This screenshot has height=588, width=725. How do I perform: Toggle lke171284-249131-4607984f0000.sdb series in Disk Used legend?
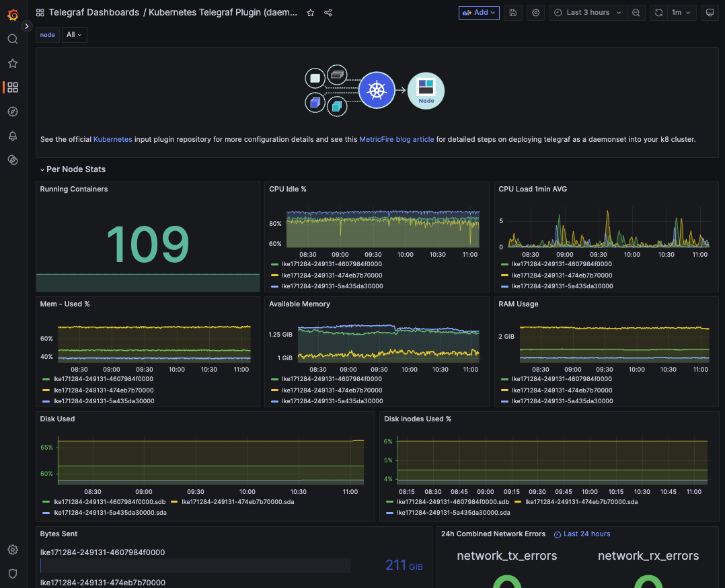tap(108, 501)
